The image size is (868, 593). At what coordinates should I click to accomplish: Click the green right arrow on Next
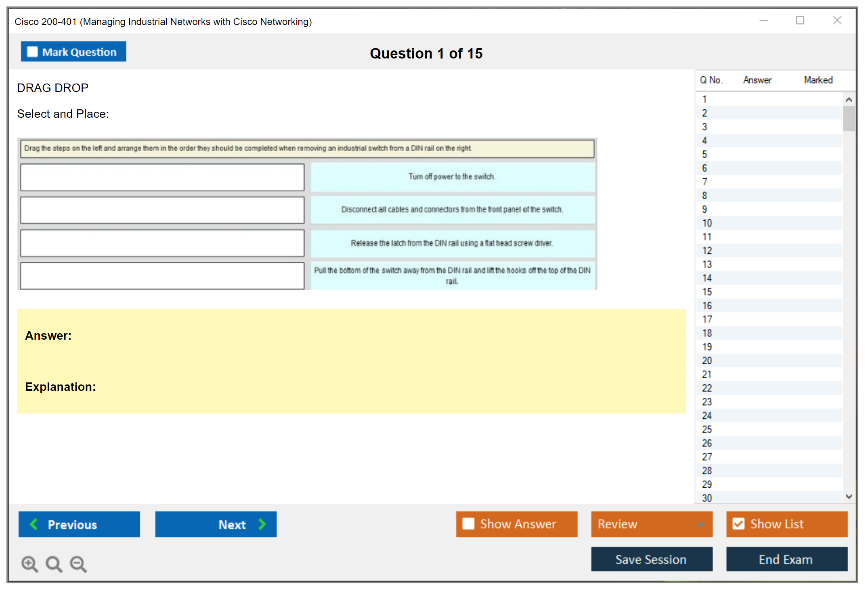click(262, 524)
